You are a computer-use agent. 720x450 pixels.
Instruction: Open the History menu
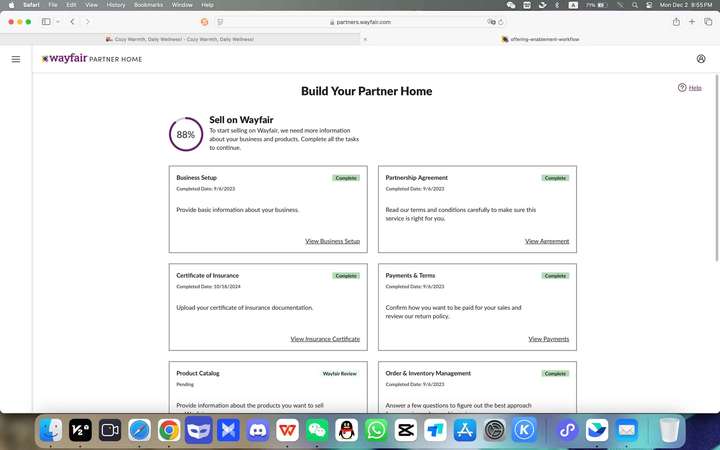pos(116,5)
